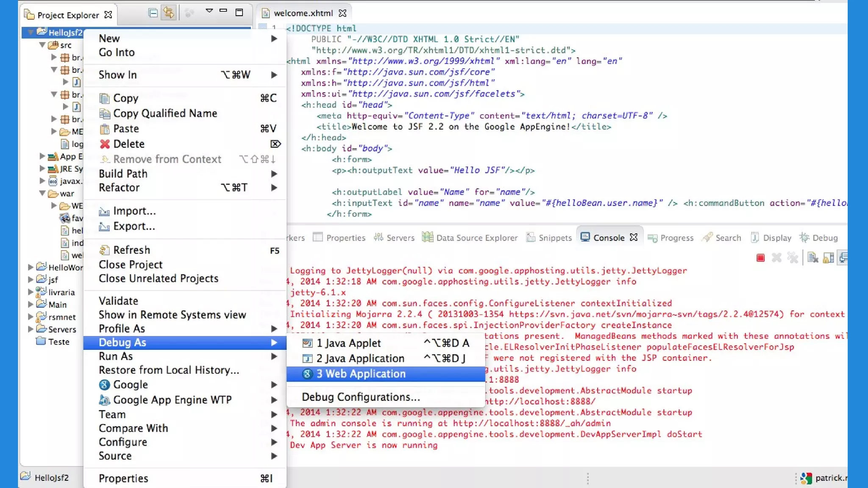
Task: Toggle Scroll Lock in the console toolbar
Action: [x=828, y=258]
